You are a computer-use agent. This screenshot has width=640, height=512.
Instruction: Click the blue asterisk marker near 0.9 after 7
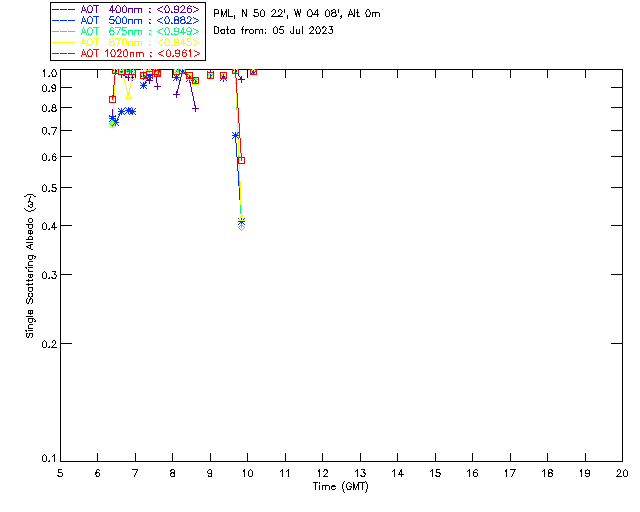(143, 85)
